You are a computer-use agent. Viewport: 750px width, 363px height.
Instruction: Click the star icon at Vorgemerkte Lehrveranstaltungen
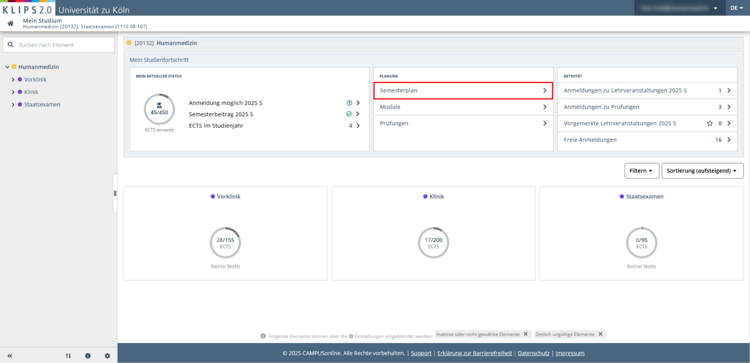click(710, 123)
